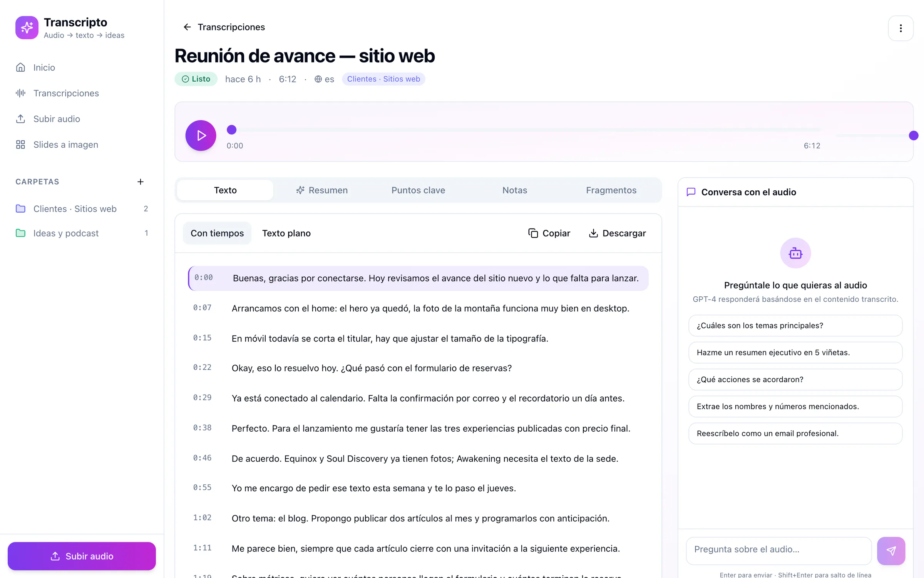
Task: Focus the Pregunta sobre el audio input
Action: coord(779,551)
